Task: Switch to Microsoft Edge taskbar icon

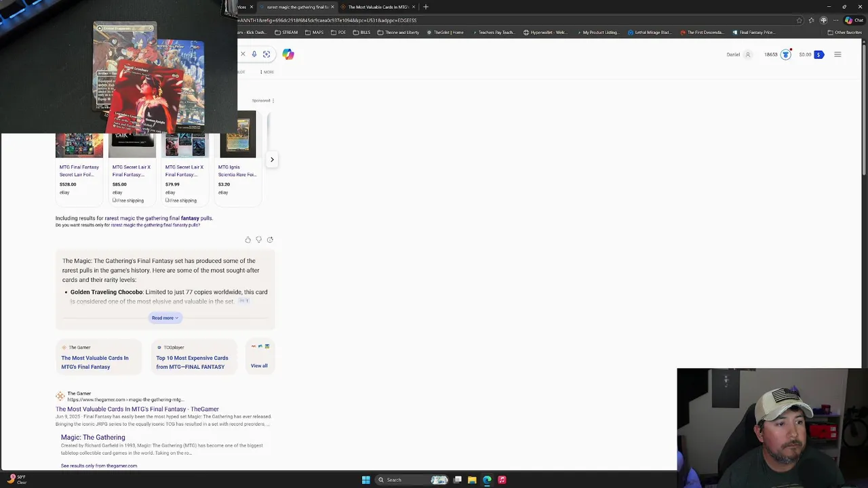Action: click(x=487, y=480)
